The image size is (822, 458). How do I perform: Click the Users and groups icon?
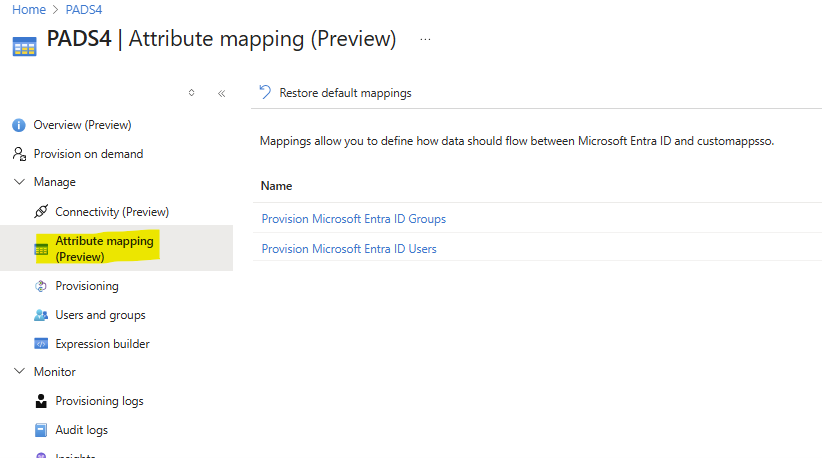(41, 315)
